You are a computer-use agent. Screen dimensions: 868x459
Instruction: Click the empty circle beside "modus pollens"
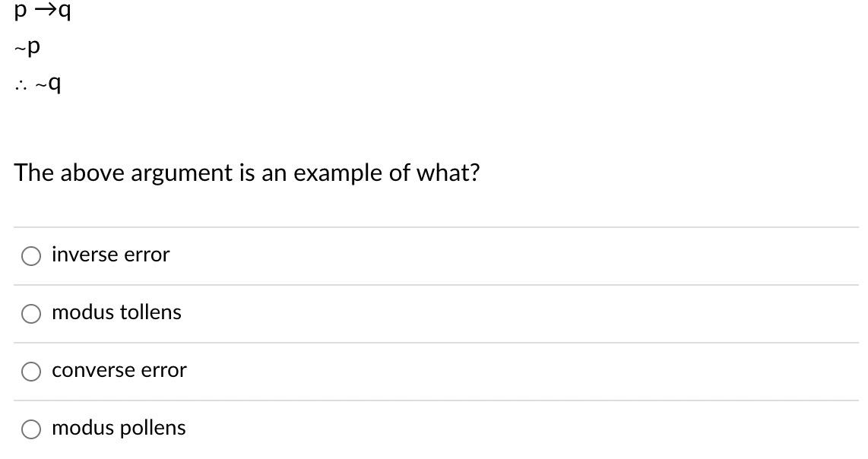click(x=30, y=429)
